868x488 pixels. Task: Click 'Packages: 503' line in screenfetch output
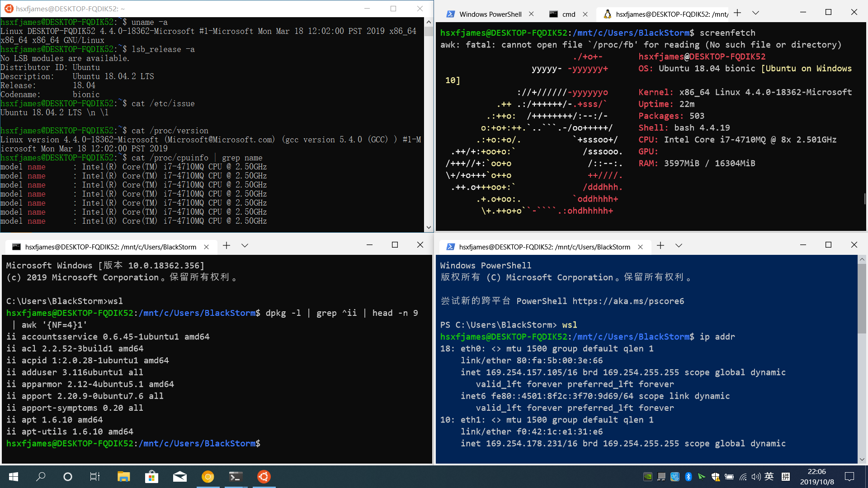coord(671,116)
